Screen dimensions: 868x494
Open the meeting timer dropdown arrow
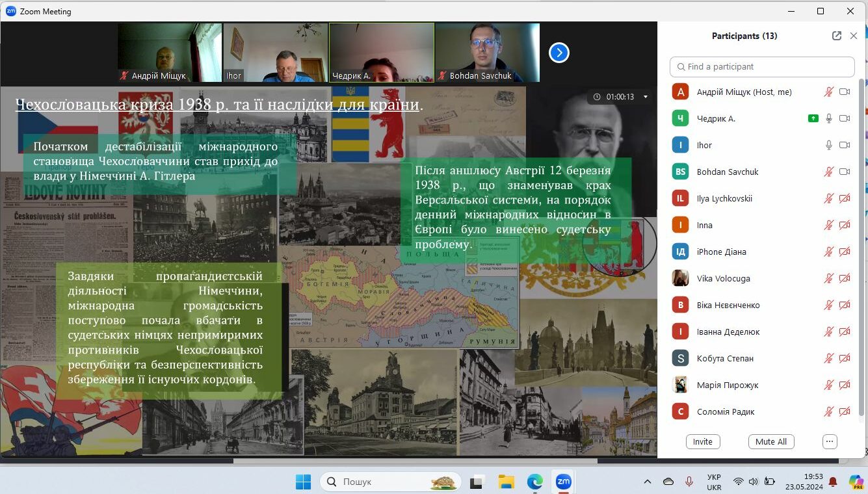646,97
